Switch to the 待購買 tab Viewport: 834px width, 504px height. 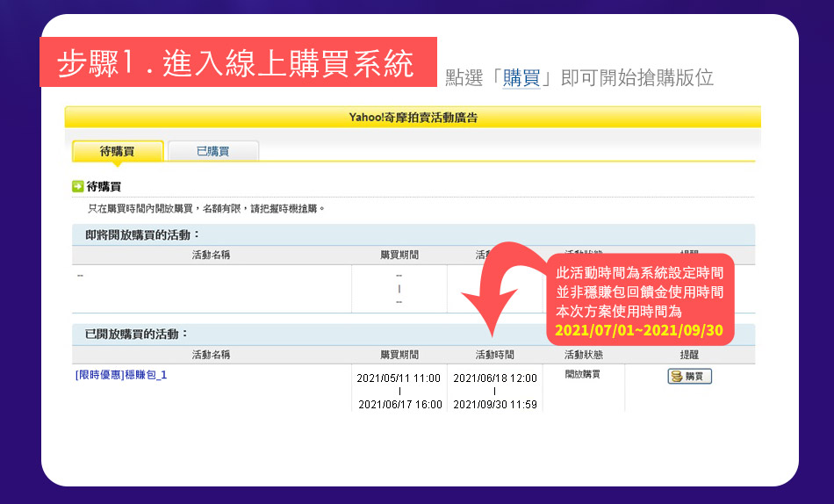coord(117,151)
